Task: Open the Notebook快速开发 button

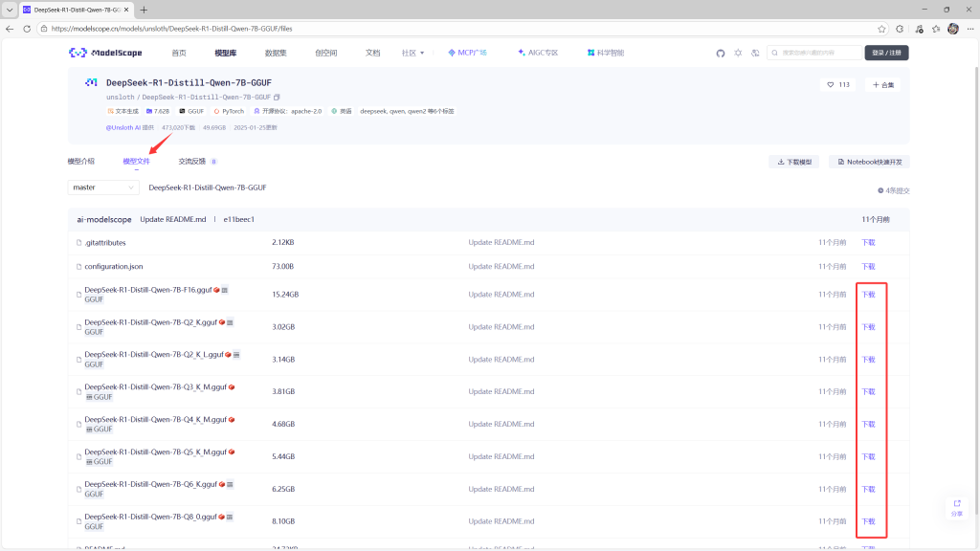Action: pyautogui.click(x=869, y=162)
